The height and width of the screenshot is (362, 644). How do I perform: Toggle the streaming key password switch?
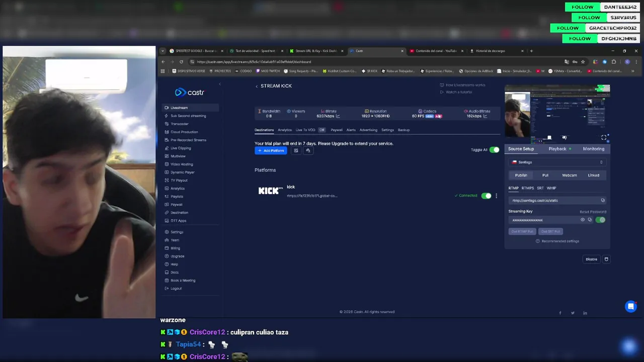point(600,220)
